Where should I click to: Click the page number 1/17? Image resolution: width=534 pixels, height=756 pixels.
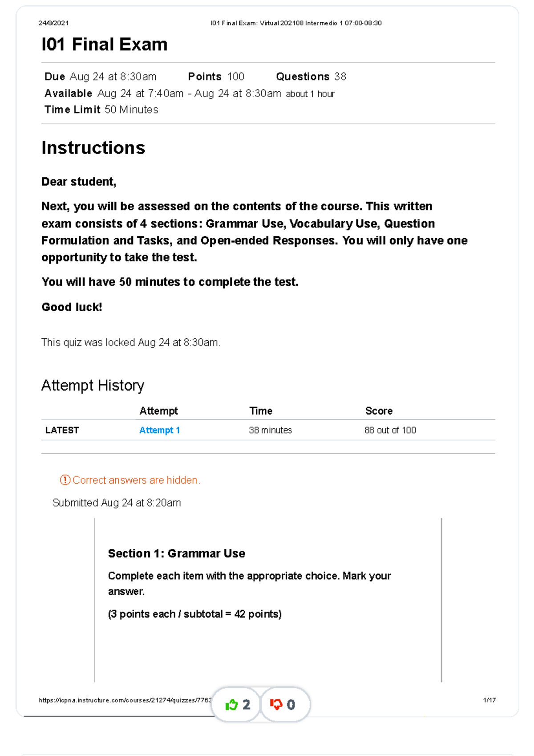click(489, 700)
